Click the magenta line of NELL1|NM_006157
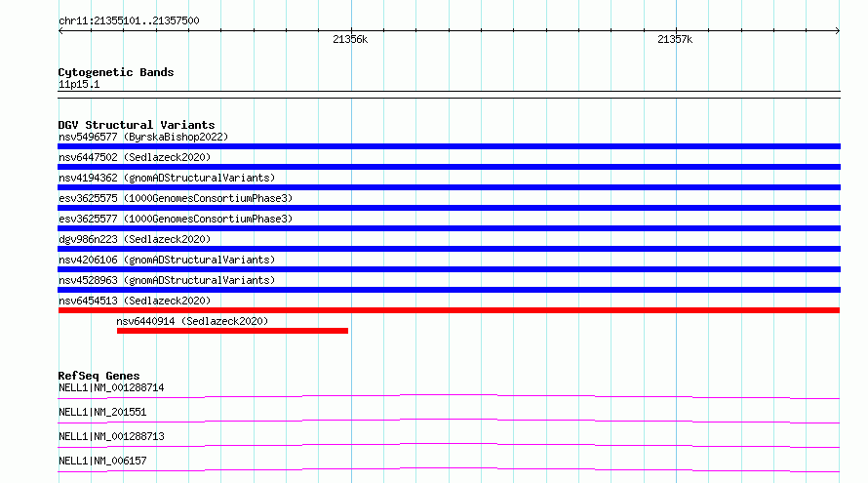This screenshot has width=868, height=483. (449, 469)
